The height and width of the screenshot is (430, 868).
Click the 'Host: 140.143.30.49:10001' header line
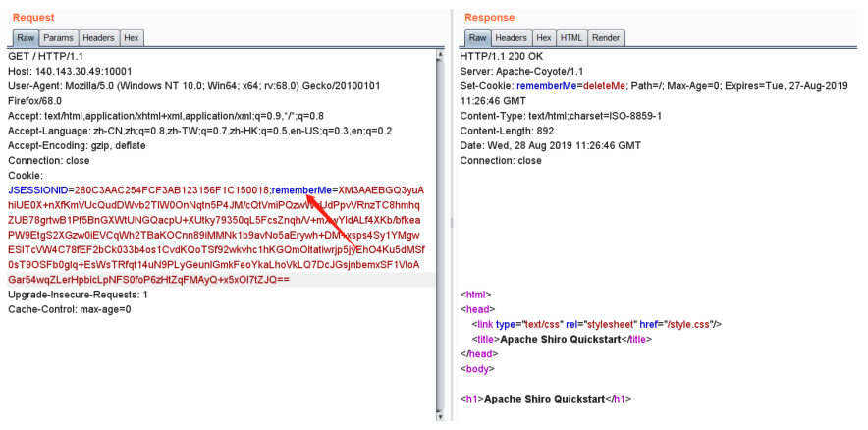[70, 72]
